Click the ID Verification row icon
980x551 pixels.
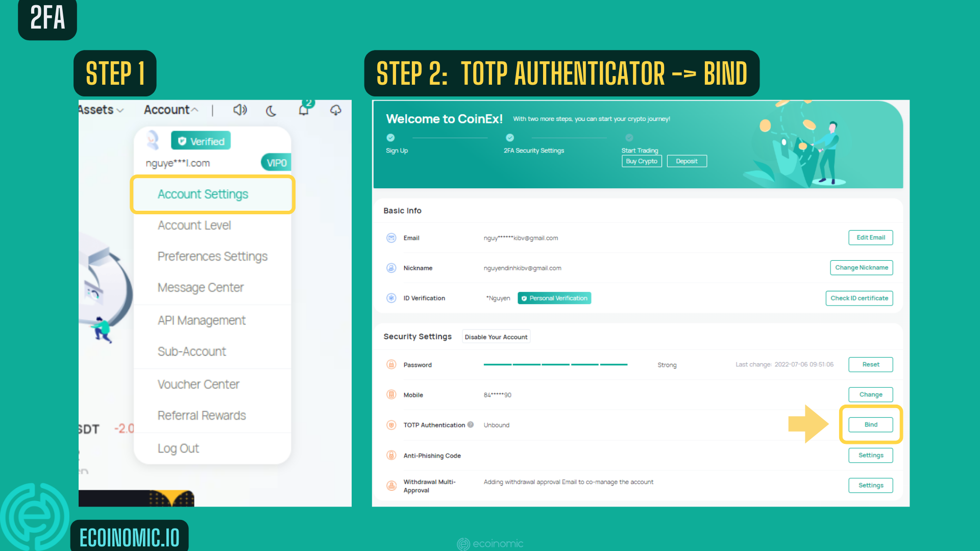click(x=391, y=298)
